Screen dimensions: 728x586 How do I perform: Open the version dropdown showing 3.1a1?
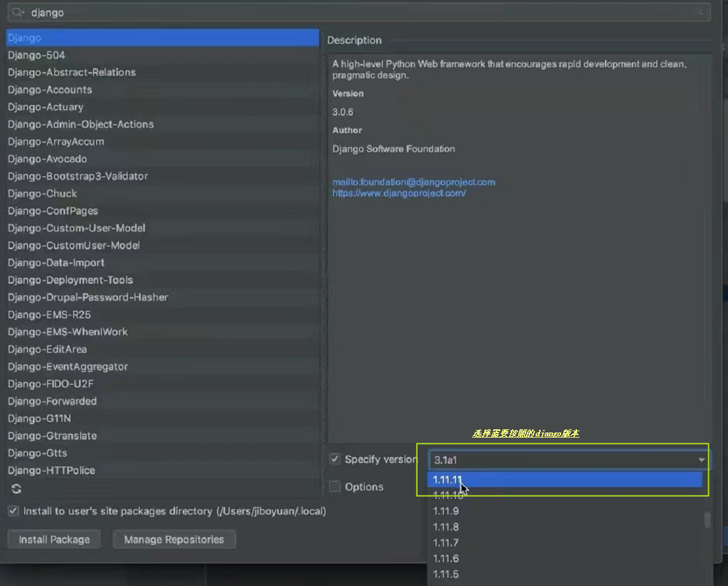569,460
